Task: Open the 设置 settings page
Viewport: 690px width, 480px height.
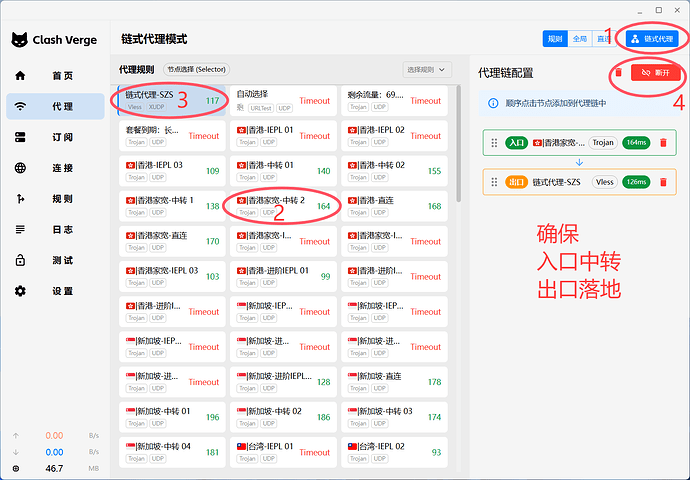Action: (x=55, y=291)
